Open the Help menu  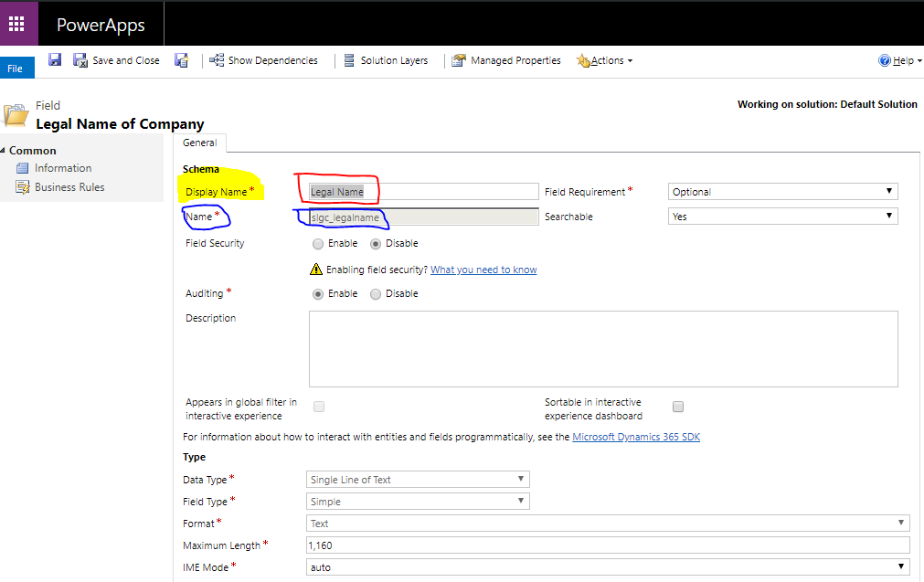pos(900,60)
